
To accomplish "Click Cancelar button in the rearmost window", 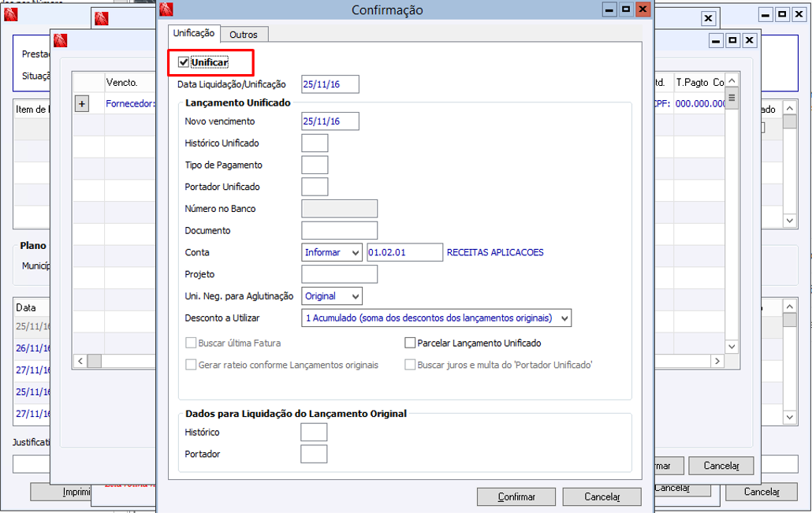I will pyautogui.click(x=762, y=491).
